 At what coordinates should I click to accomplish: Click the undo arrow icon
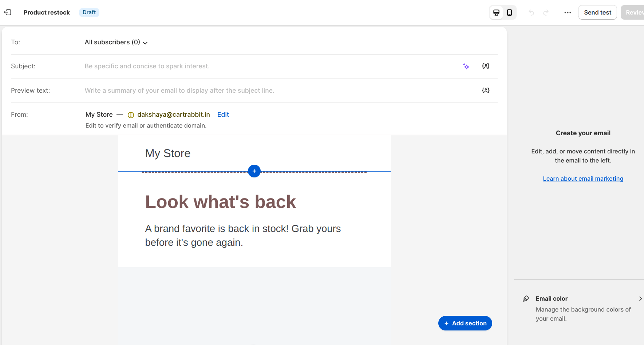(531, 13)
